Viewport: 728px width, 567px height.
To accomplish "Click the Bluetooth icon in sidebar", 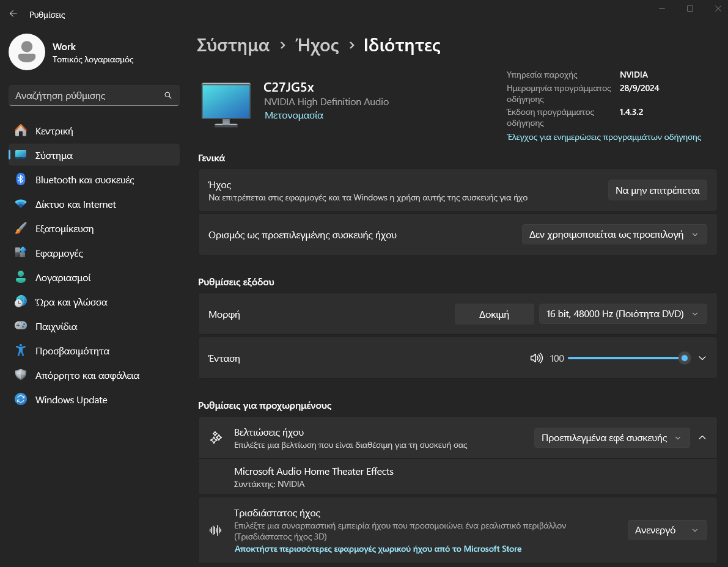I will pos(21,180).
